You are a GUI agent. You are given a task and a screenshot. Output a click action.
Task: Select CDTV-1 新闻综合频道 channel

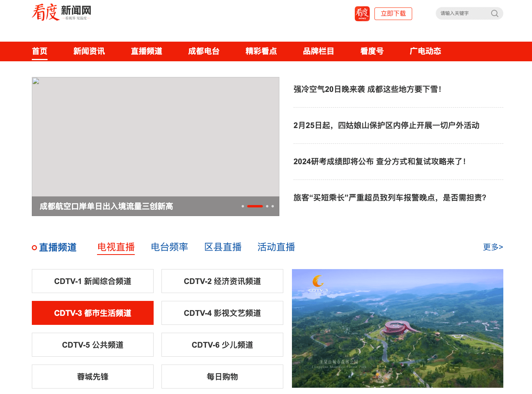[93, 281]
